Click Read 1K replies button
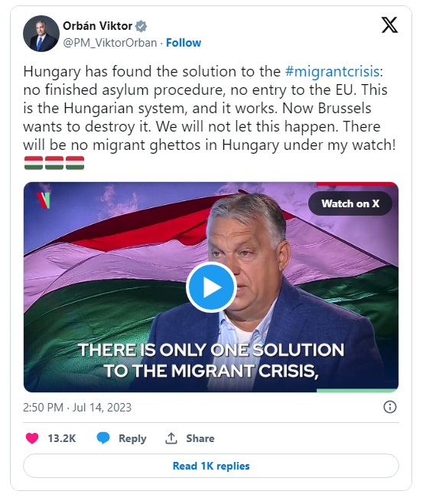Image resolution: width=426 pixels, height=504 pixels. tap(211, 466)
